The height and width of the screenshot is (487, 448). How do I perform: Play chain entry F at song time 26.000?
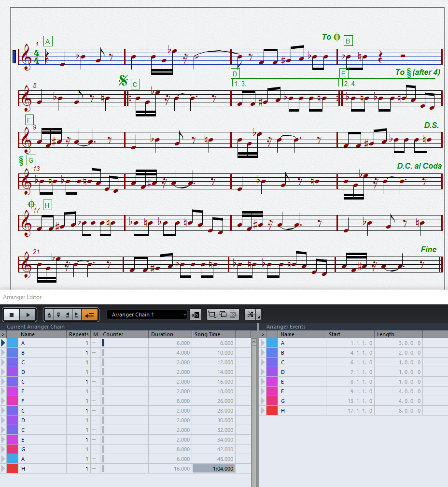point(3,401)
